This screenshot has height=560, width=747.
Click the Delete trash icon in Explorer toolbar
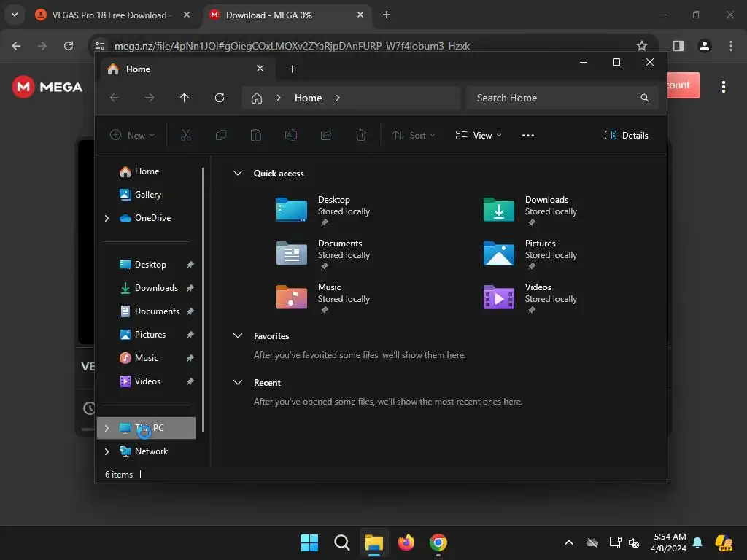361,135
